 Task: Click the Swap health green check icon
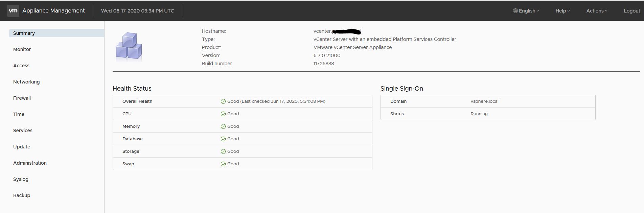[x=223, y=164]
